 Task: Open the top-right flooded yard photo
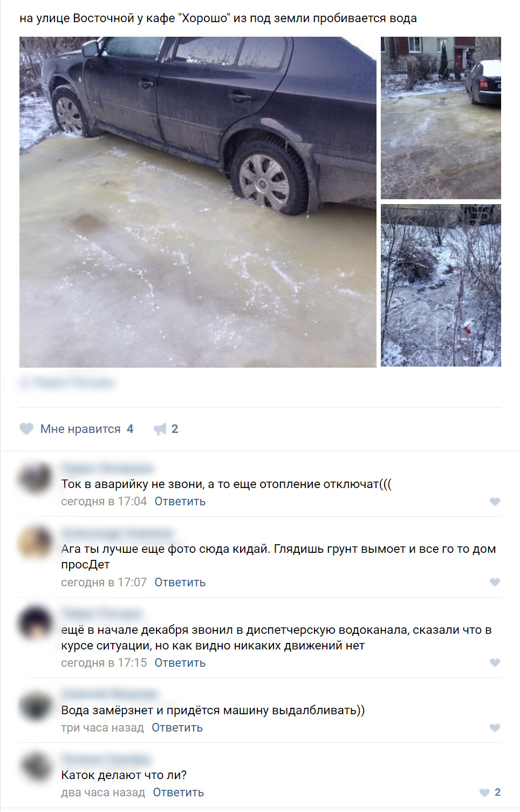[441, 118]
